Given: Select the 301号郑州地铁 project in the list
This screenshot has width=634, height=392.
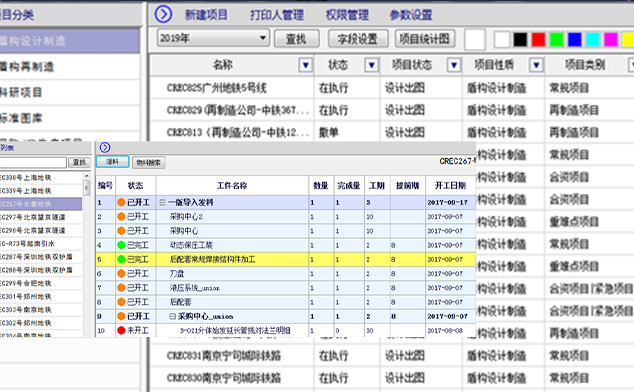Looking at the screenshot, I should (x=41, y=297).
